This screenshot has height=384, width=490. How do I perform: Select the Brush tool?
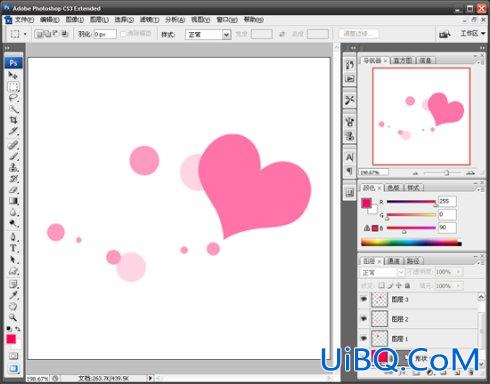[x=13, y=156]
